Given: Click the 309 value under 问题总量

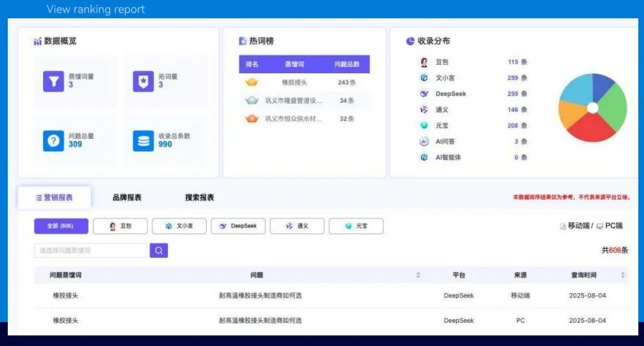Looking at the screenshot, I should coord(75,144).
